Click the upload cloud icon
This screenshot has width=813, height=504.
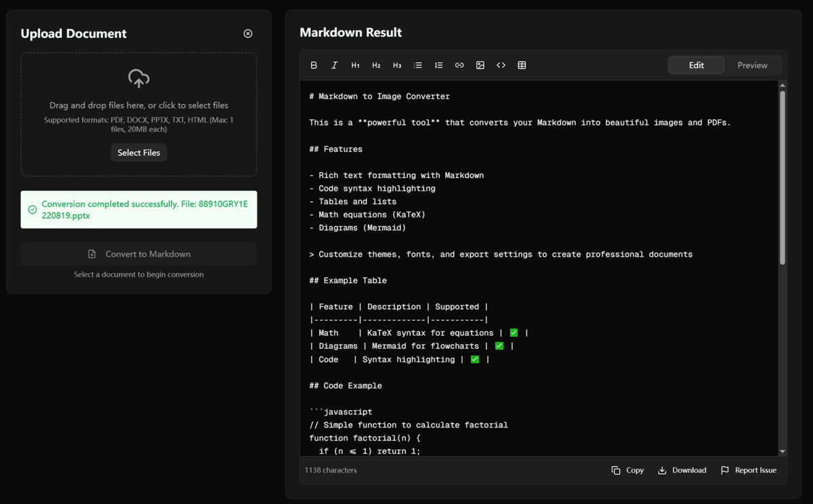[138, 78]
